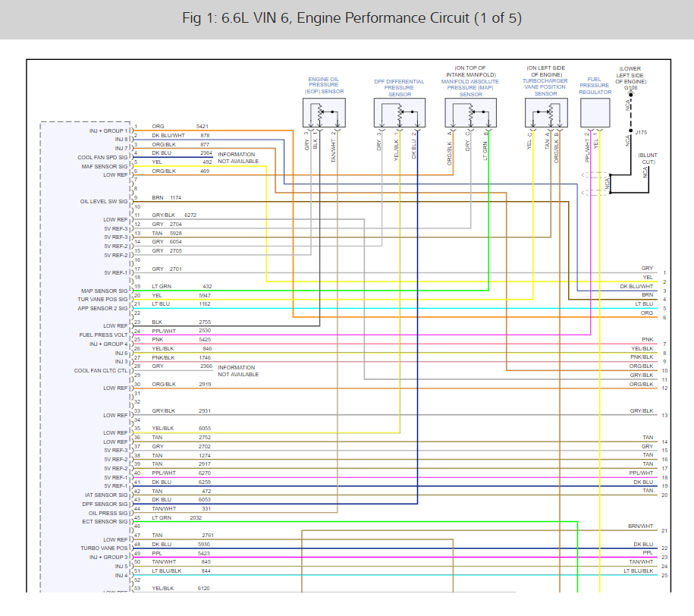Click the 'ENGINE OIL PRESSURE (EOP) SENSOR' label

(324, 86)
